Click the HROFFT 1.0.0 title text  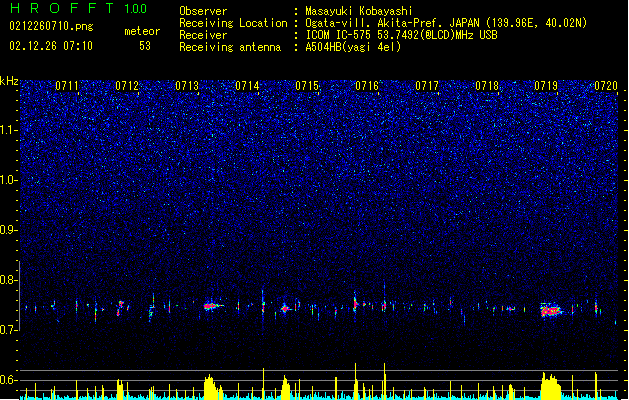point(79,8)
